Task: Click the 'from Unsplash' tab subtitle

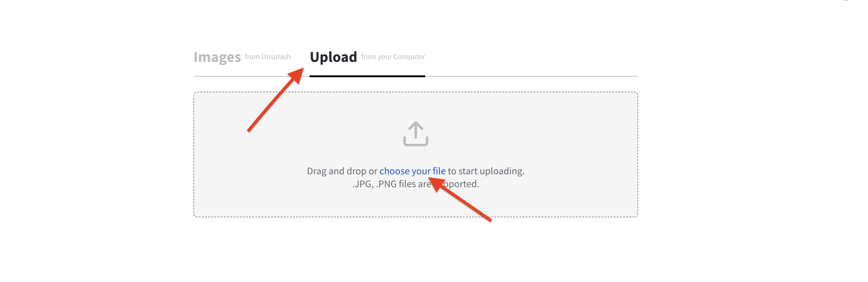Action: point(268,57)
